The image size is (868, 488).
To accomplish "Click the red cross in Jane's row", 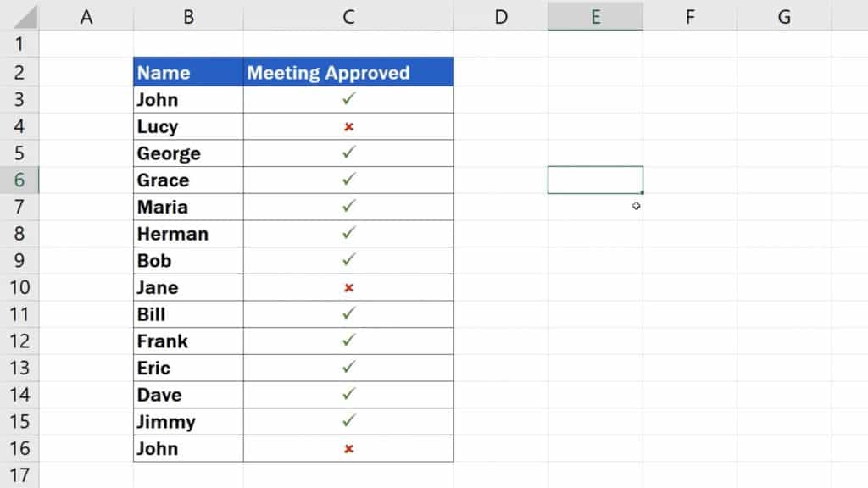I will (348, 287).
